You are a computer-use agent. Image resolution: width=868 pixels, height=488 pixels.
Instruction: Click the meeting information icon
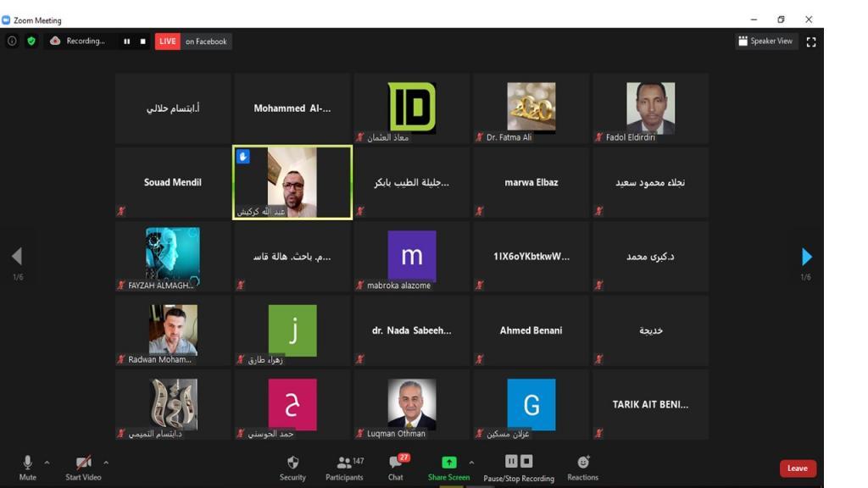12,41
